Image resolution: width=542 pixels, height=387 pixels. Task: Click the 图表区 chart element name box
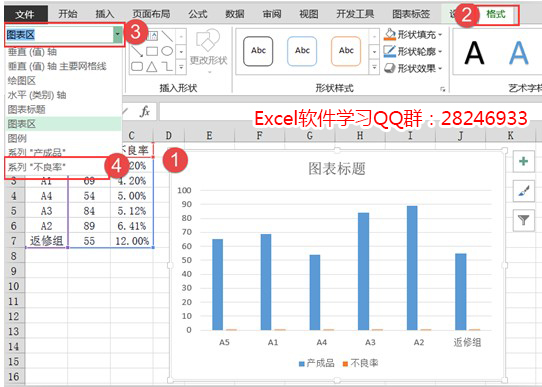click(x=59, y=35)
